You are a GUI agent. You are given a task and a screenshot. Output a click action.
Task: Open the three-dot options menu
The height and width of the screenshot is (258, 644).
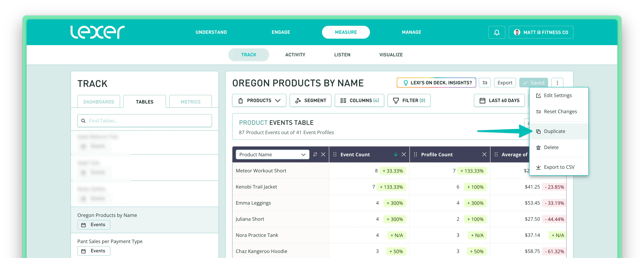coord(557,83)
